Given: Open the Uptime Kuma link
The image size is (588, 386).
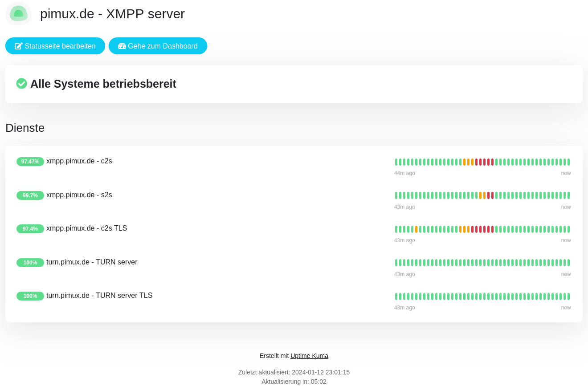Looking at the screenshot, I should [x=309, y=356].
